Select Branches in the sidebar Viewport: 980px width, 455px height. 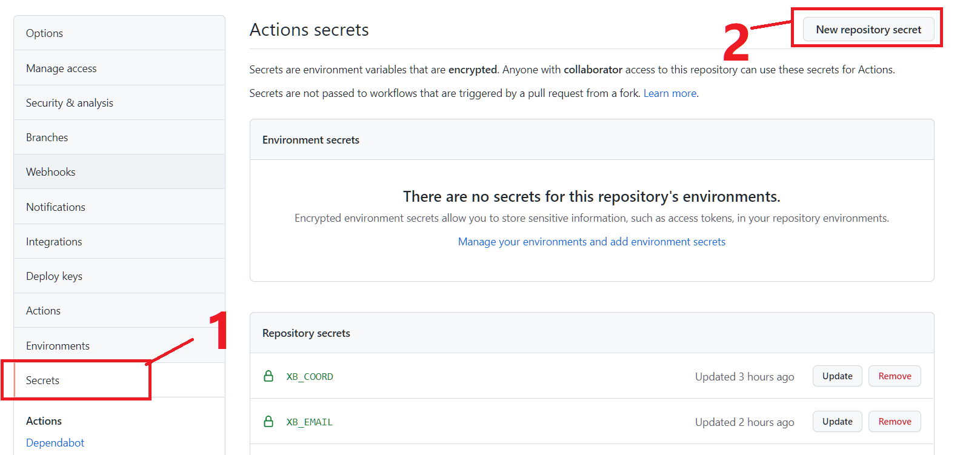tap(47, 138)
